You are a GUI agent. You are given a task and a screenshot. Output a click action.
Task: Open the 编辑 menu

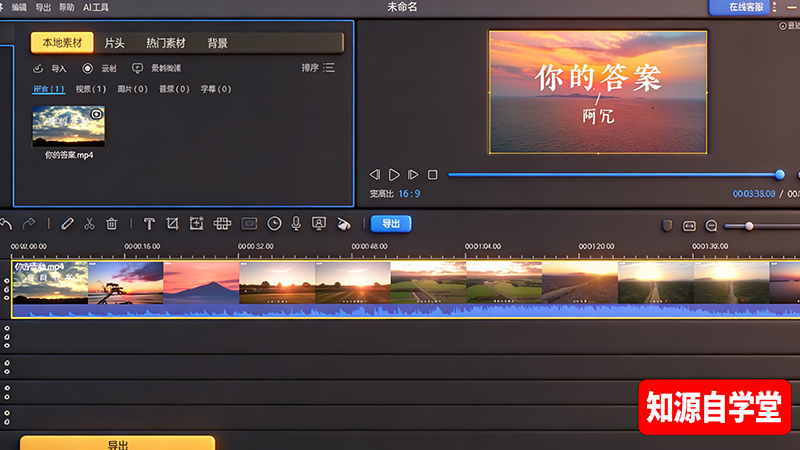coord(19,7)
